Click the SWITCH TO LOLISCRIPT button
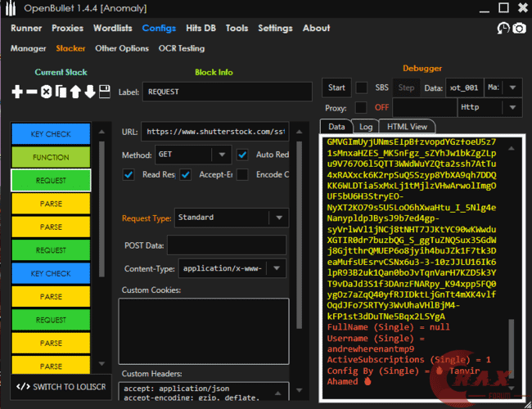 (x=57, y=386)
